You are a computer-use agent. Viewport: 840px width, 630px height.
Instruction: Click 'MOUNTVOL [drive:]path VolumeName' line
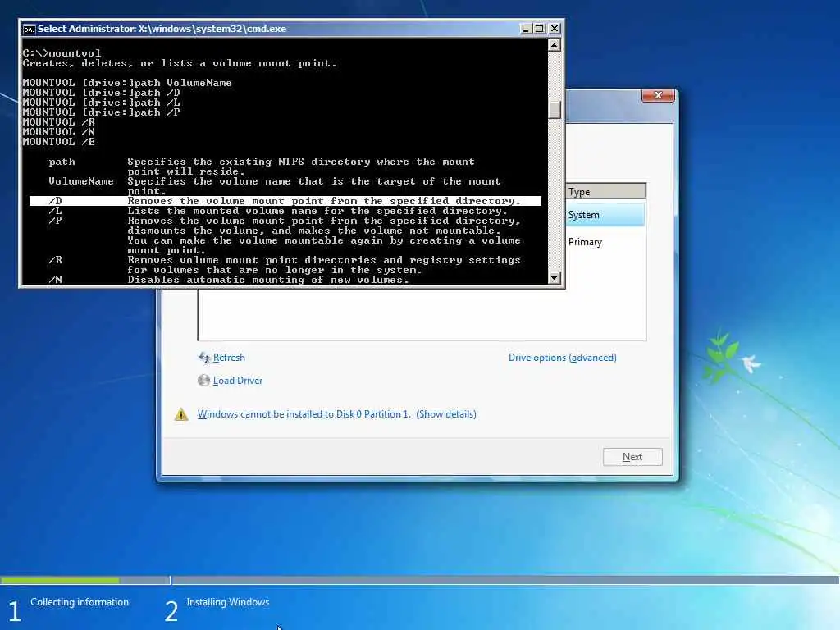pyautogui.click(x=127, y=83)
